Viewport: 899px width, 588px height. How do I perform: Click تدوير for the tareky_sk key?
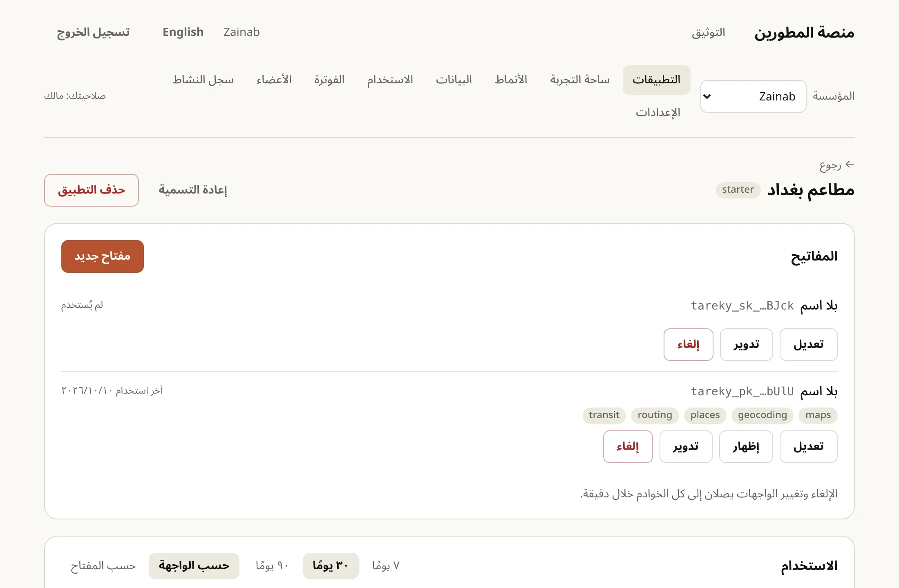point(746,345)
